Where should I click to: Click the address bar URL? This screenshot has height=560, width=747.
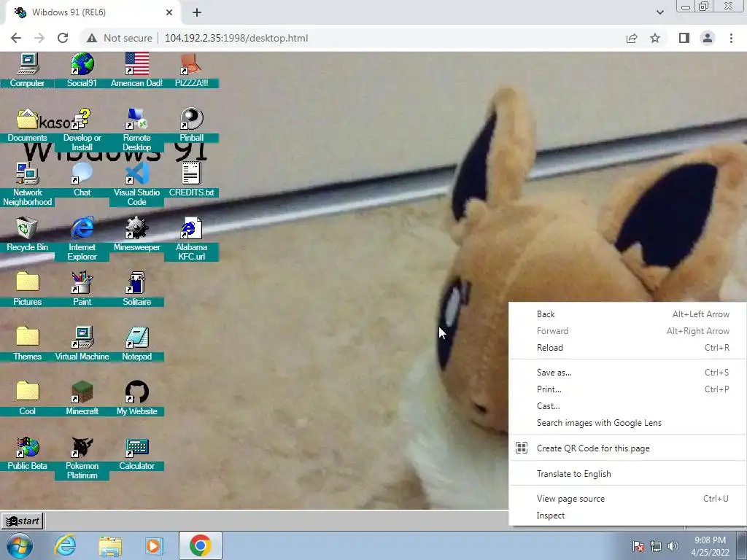pyautogui.click(x=236, y=38)
